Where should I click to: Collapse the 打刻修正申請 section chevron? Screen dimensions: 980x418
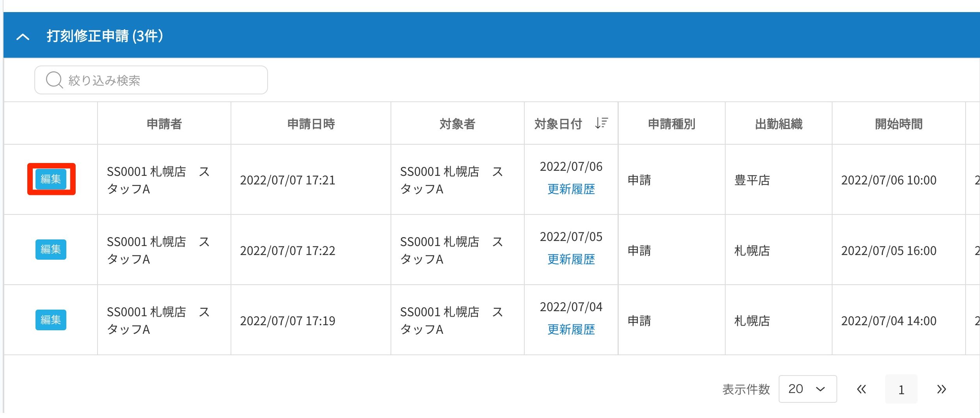tap(23, 37)
